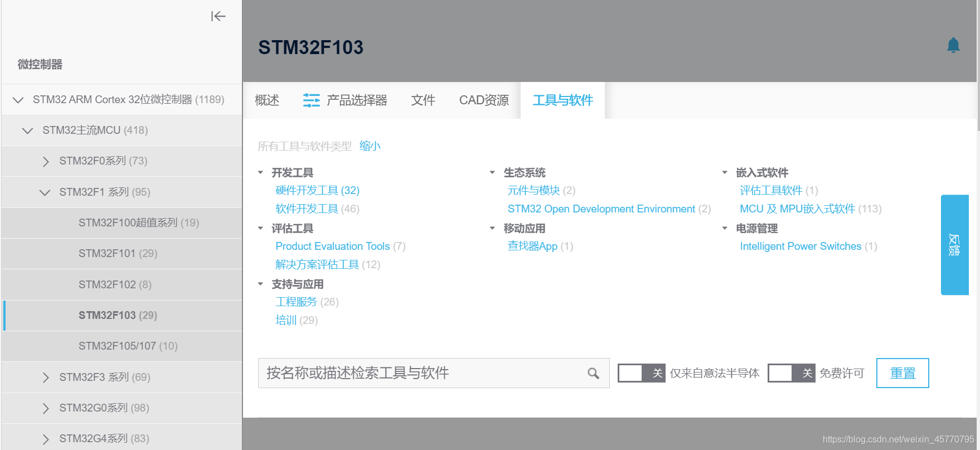Expand the STM32G4系列 chevron
Screen dimensions: 980x450
click(46, 439)
